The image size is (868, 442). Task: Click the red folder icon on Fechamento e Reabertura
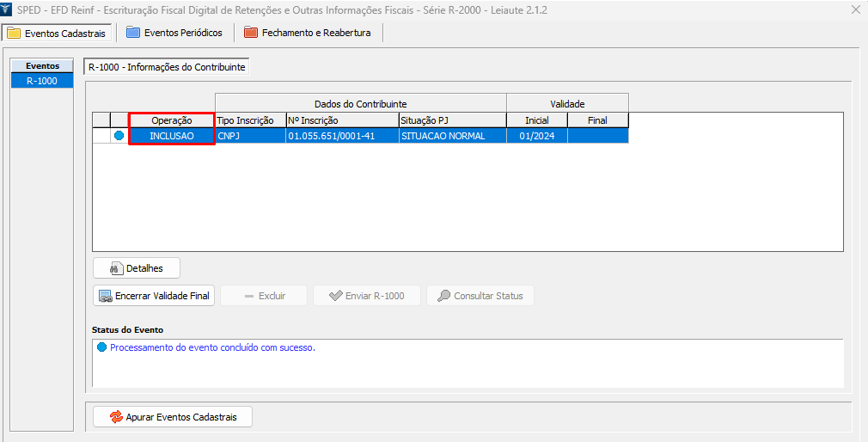point(250,33)
